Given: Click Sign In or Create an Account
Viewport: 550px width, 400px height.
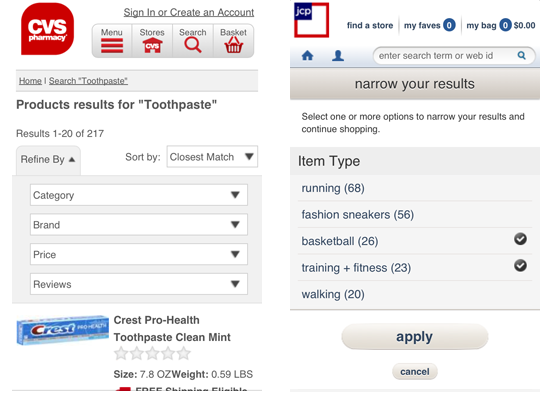Looking at the screenshot, I should (x=189, y=13).
